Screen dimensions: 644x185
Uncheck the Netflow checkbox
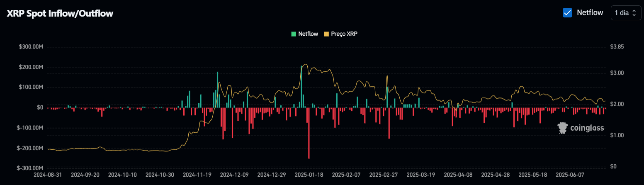(567, 12)
